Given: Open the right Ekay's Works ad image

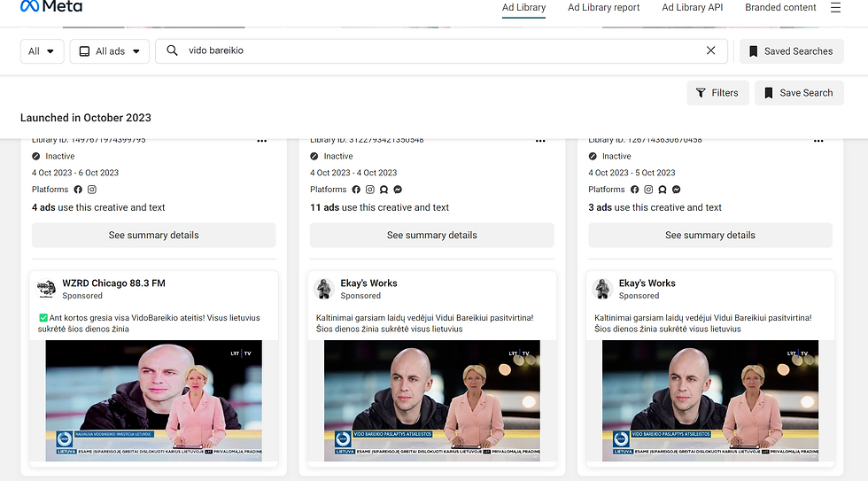Looking at the screenshot, I should (x=710, y=400).
